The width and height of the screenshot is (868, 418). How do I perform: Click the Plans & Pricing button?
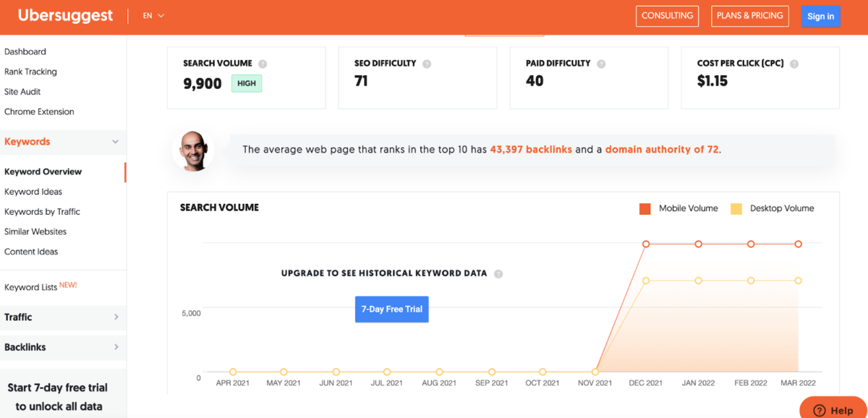coord(749,16)
